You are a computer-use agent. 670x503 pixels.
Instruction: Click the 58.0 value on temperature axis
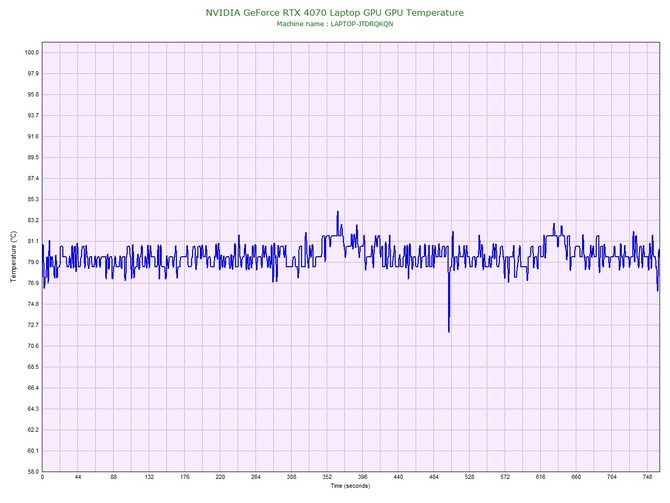[x=32, y=471]
